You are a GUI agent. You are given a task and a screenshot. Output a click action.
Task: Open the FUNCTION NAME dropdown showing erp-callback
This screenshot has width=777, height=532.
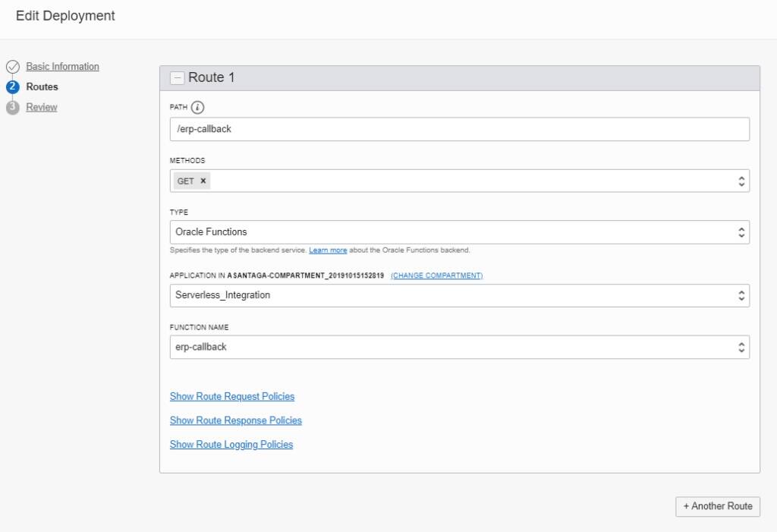742,347
